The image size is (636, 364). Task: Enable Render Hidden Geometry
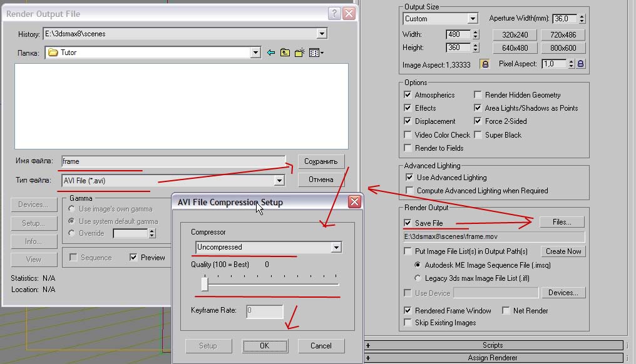[479, 95]
